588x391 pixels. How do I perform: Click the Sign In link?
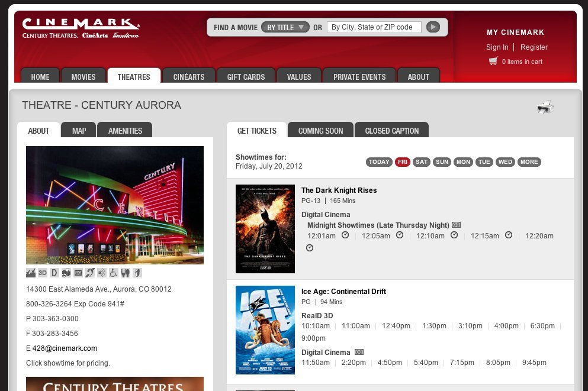[x=497, y=47]
